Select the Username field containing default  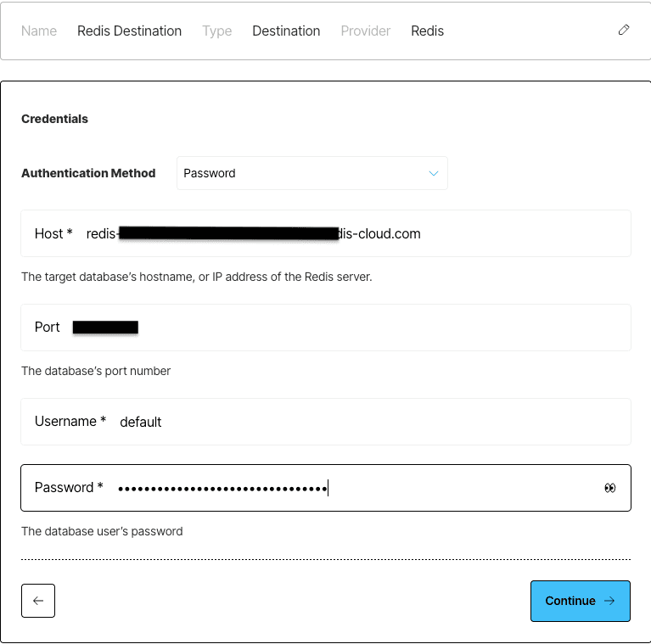click(x=326, y=422)
